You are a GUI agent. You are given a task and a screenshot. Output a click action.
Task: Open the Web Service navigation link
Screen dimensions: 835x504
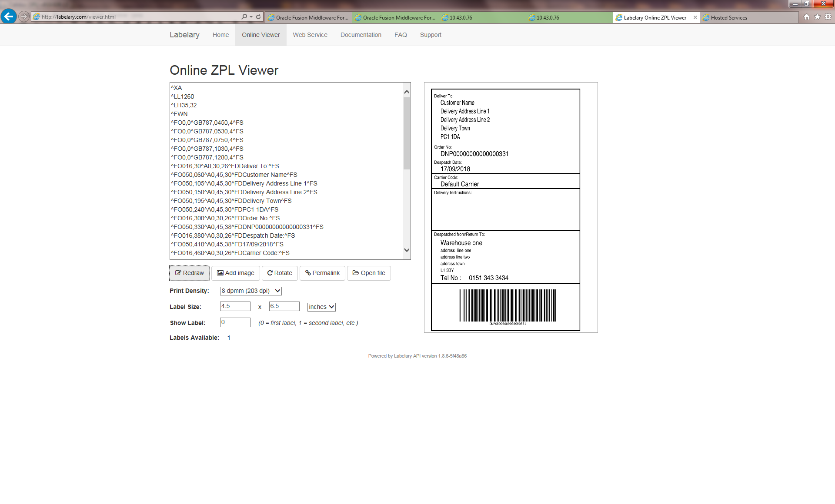[x=310, y=35]
